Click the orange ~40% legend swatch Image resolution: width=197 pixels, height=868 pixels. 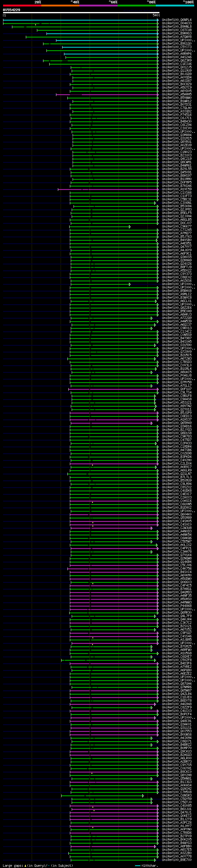coord(60,6)
